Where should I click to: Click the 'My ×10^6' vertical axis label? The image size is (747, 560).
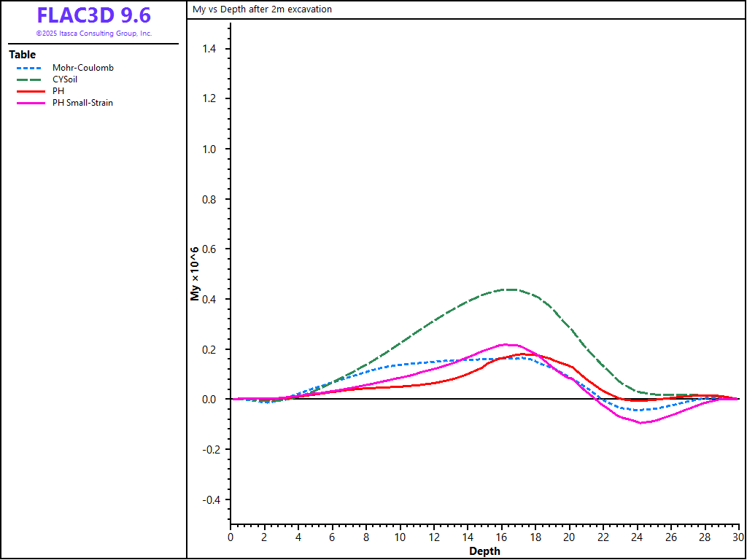pyautogui.click(x=195, y=273)
